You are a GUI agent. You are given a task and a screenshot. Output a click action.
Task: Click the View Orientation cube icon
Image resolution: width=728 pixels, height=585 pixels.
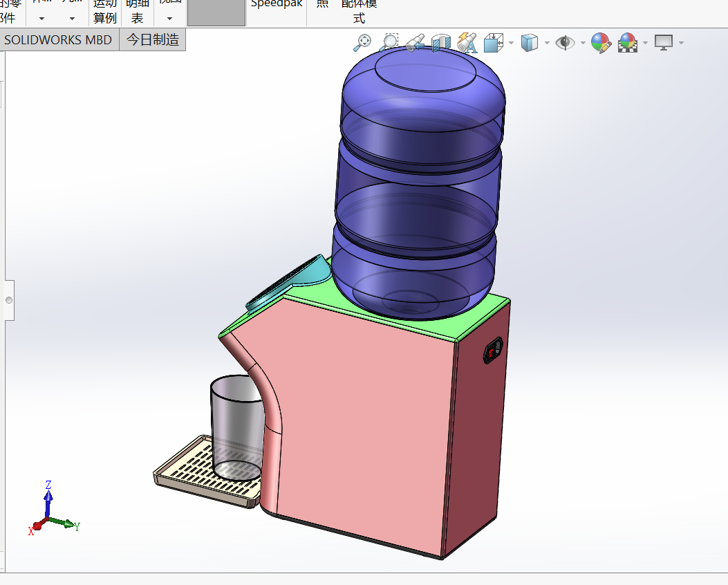click(x=494, y=43)
